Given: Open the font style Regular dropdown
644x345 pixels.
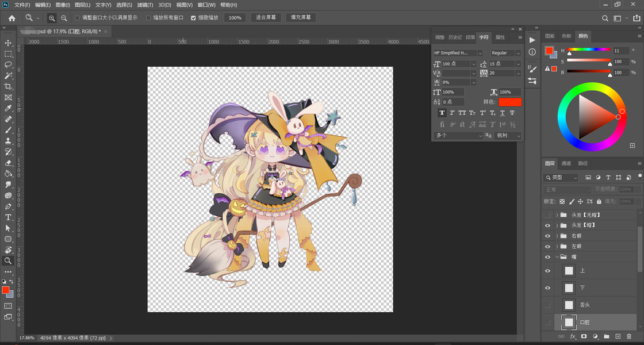Looking at the screenshot, I should pyautogui.click(x=505, y=53).
